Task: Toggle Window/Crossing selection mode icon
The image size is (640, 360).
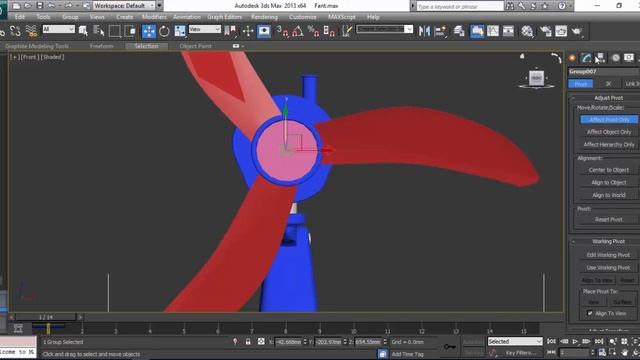Action: (x=130, y=31)
